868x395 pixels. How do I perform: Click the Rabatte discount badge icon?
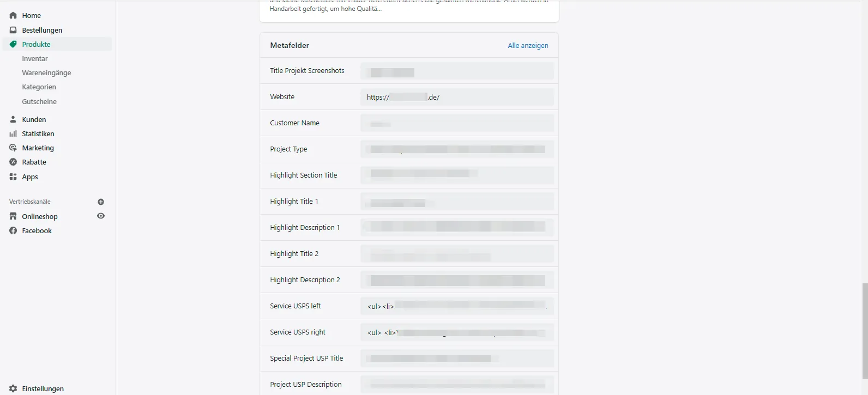[13, 162]
